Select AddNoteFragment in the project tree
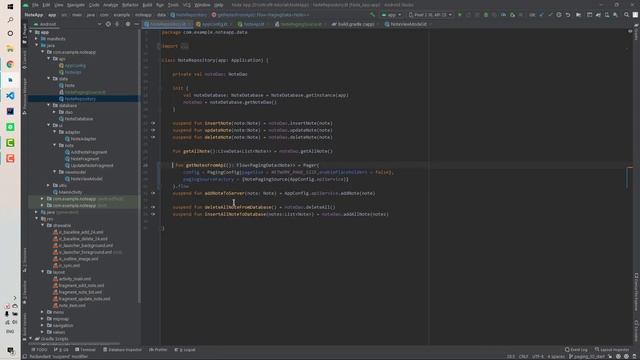This screenshot has height=360, width=640. coord(89,152)
